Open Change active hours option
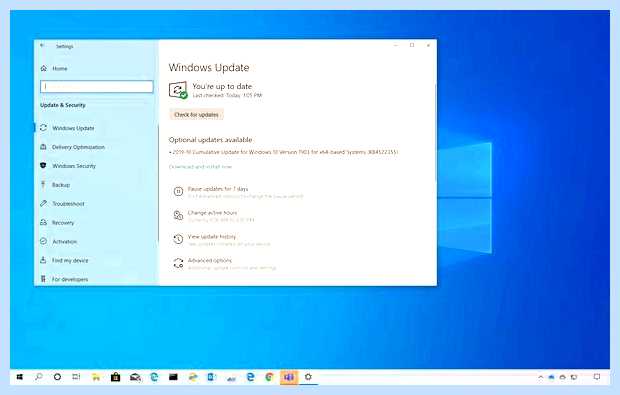Image resolution: width=620 pixels, height=395 pixels. 212,213
